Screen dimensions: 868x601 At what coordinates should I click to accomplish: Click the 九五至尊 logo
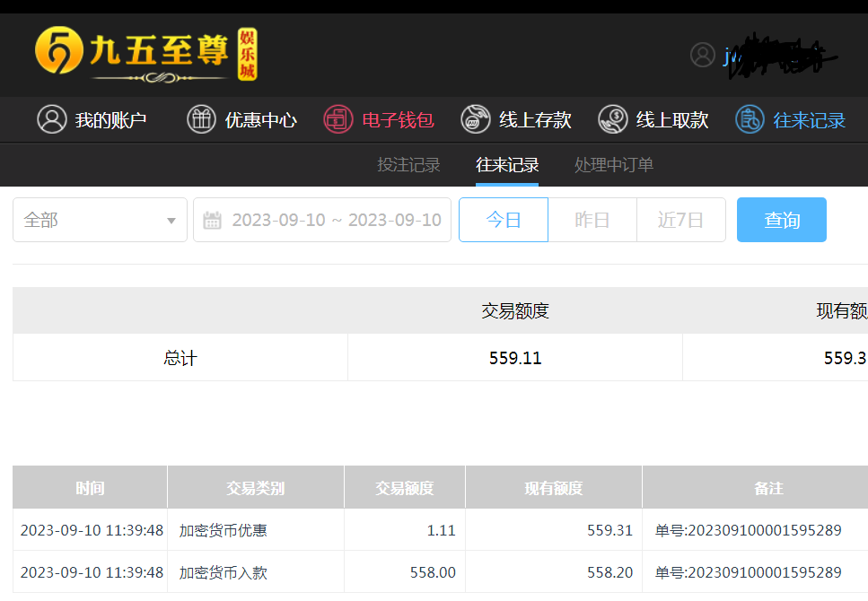145,54
